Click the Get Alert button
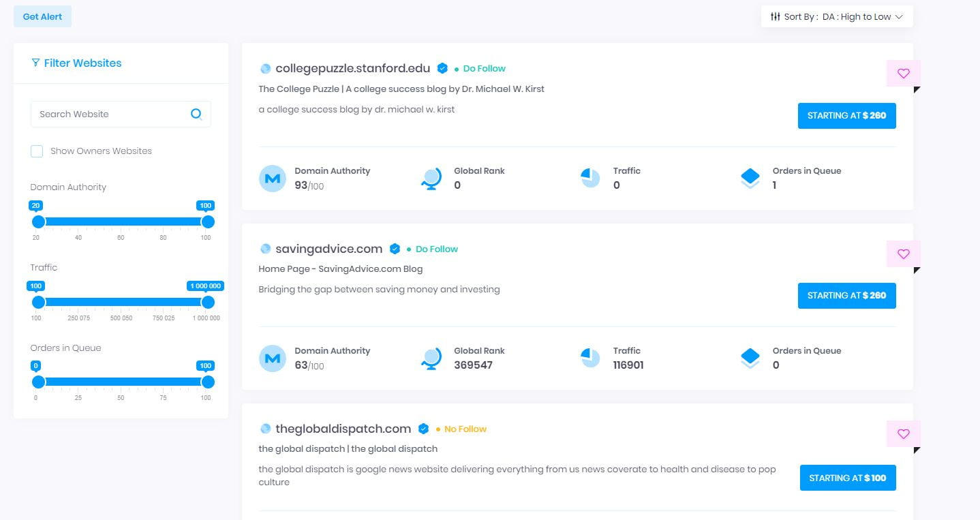 [42, 17]
